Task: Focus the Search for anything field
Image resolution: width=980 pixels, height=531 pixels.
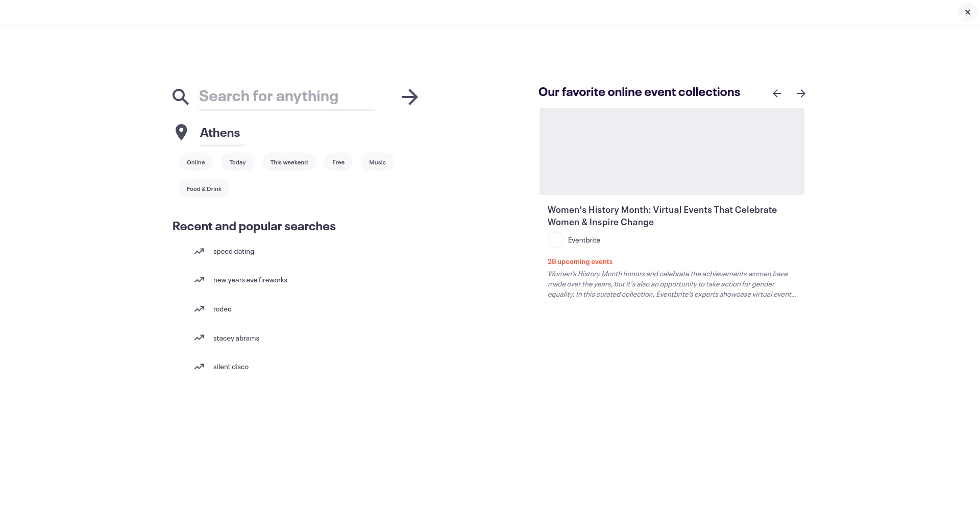Action: coord(286,96)
